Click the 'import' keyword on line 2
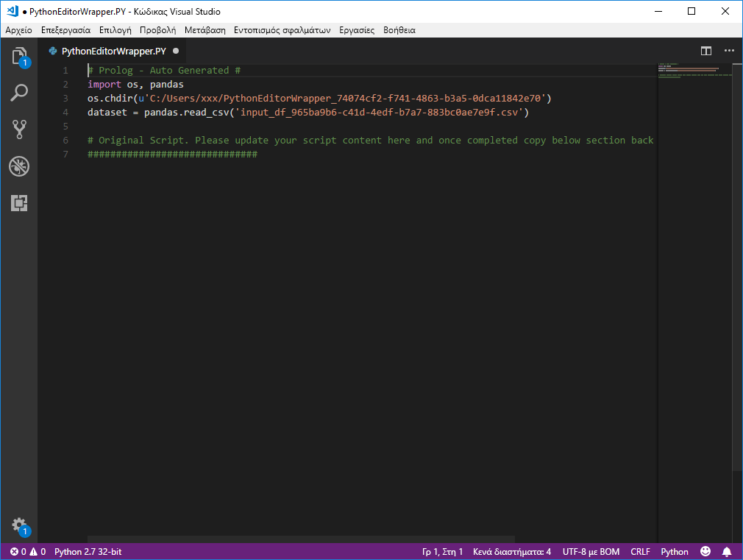 coord(104,85)
